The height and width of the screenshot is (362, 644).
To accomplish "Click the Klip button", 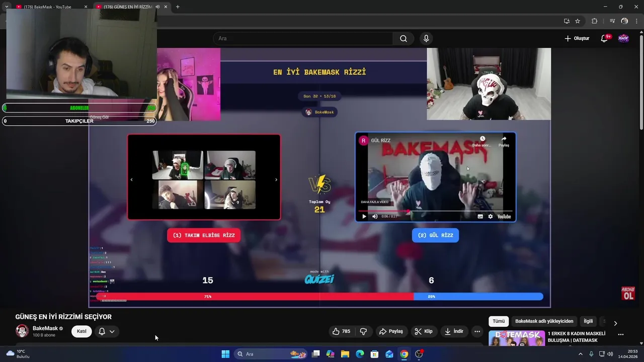I will pos(423,331).
